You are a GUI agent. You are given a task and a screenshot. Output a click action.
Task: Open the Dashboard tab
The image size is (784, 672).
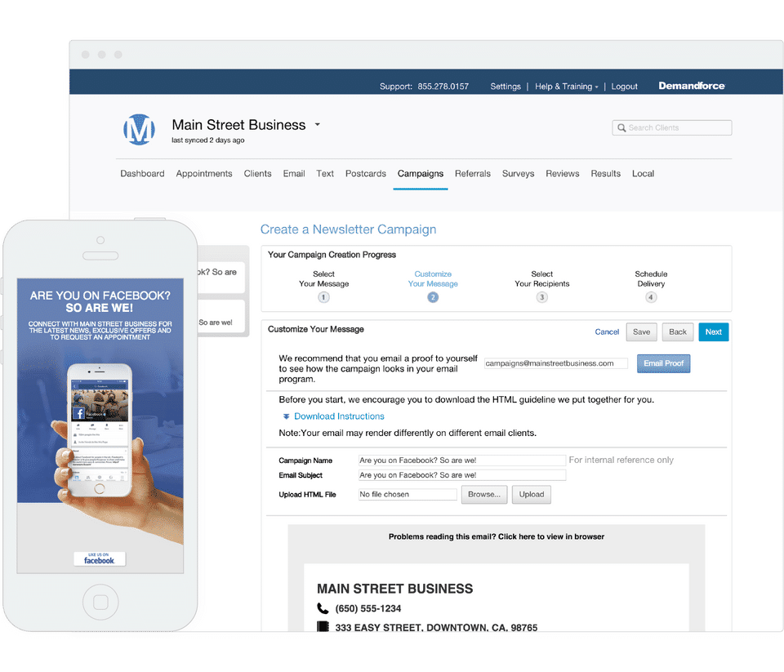(x=142, y=173)
